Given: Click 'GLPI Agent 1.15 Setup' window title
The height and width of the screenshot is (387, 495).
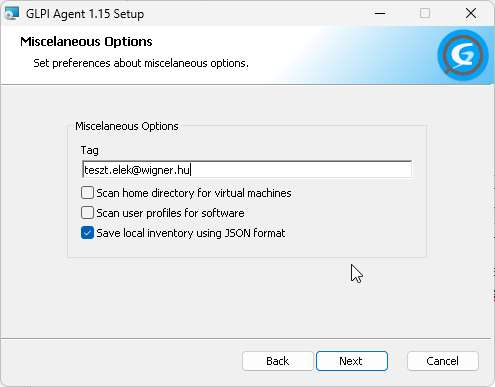Looking at the screenshot, I should pyautogui.click(x=85, y=14).
